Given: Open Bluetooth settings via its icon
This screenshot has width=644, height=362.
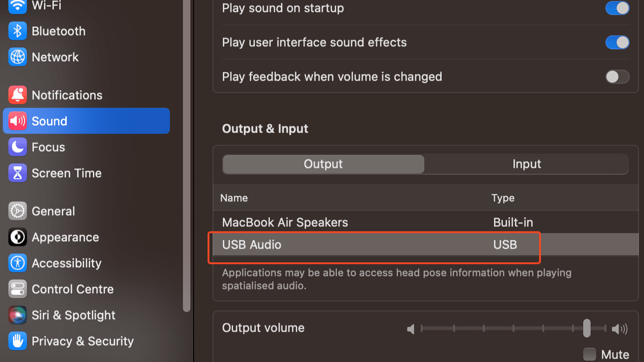Looking at the screenshot, I should click(18, 31).
